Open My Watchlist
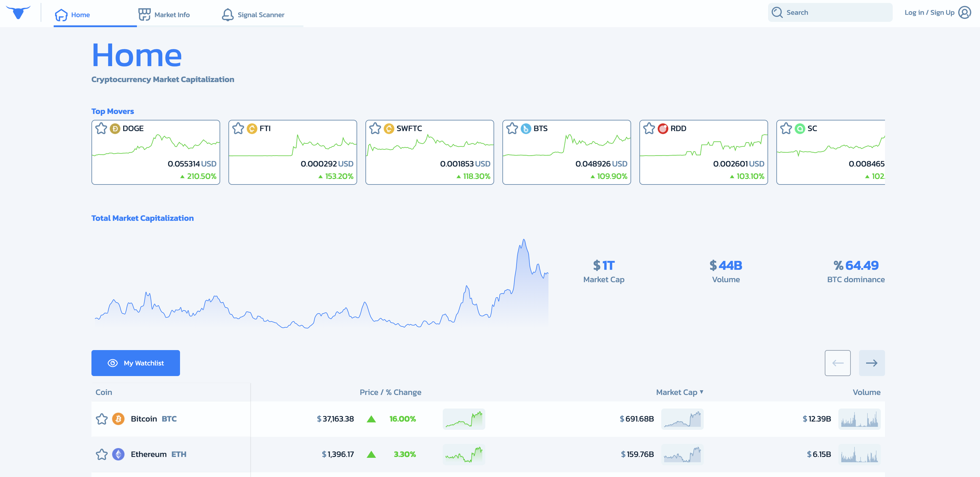 tap(136, 363)
